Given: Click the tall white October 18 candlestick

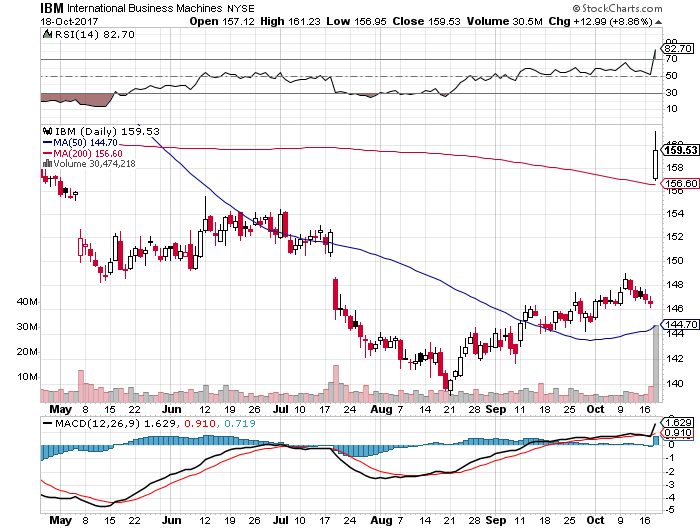Looking at the screenshot, I should pos(655,164).
